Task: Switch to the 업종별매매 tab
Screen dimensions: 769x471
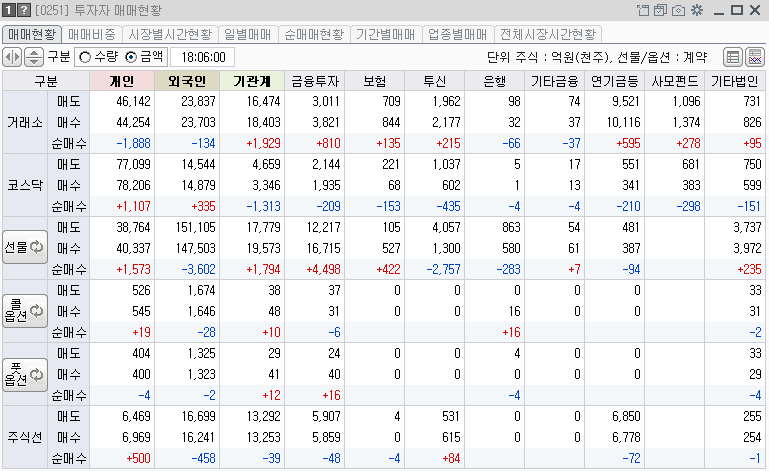Action: click(x=458, y=34)
